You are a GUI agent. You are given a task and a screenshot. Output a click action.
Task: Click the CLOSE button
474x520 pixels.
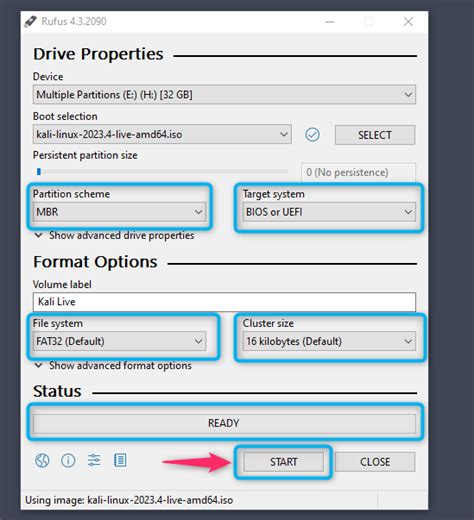point(375,462)
